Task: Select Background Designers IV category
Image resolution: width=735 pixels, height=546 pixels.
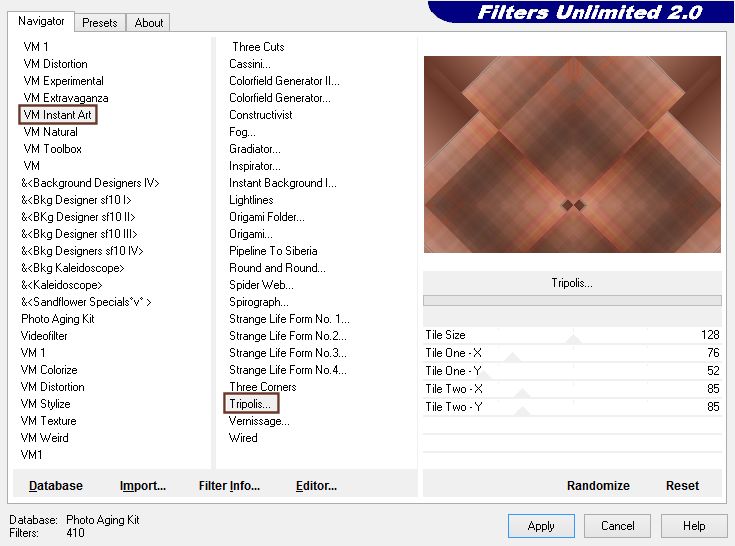Action: (90, 183)
